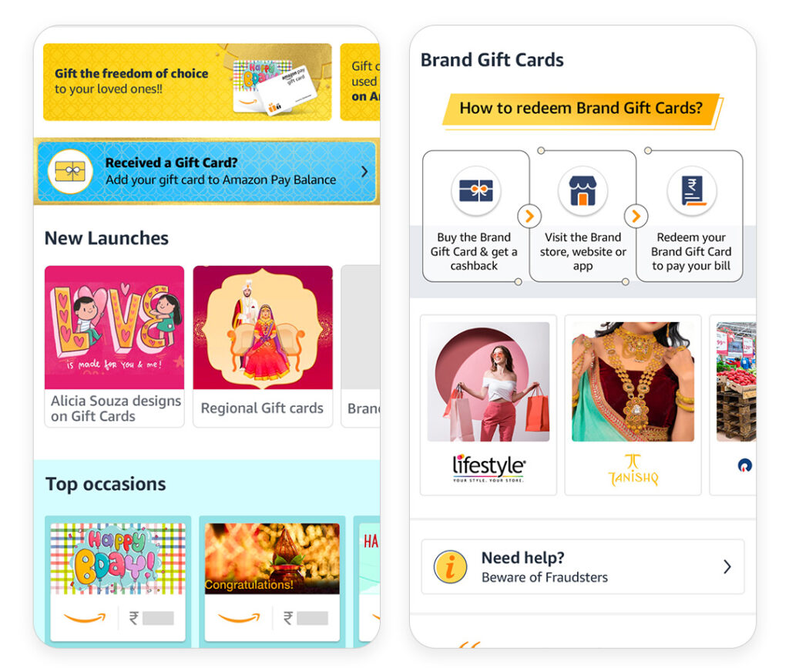Open the Tanishq brand gift card
The height and width of the screenshot is (672, 789).
click(633, 405)
